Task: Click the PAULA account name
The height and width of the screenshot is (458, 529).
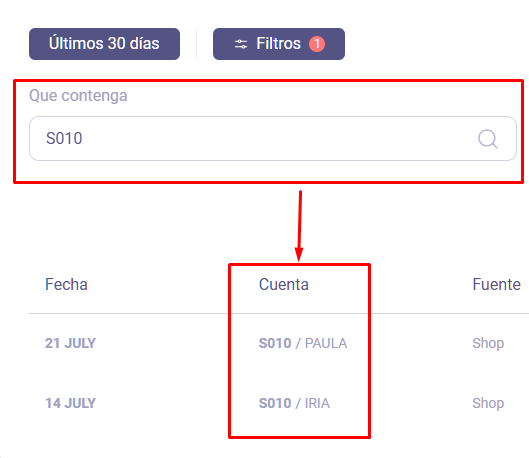Action: 326,343
